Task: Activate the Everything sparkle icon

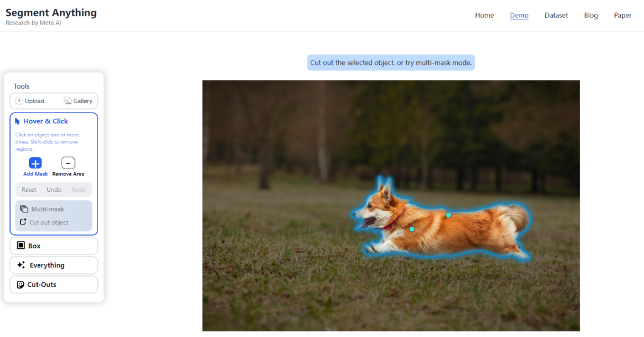Action: pos(21,265)
